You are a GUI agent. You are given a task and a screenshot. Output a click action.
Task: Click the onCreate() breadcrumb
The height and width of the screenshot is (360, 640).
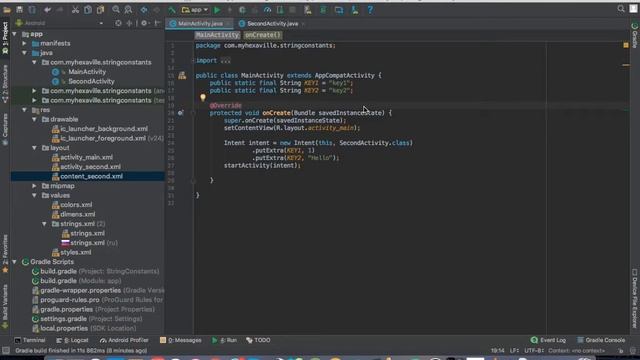[263, 35]
